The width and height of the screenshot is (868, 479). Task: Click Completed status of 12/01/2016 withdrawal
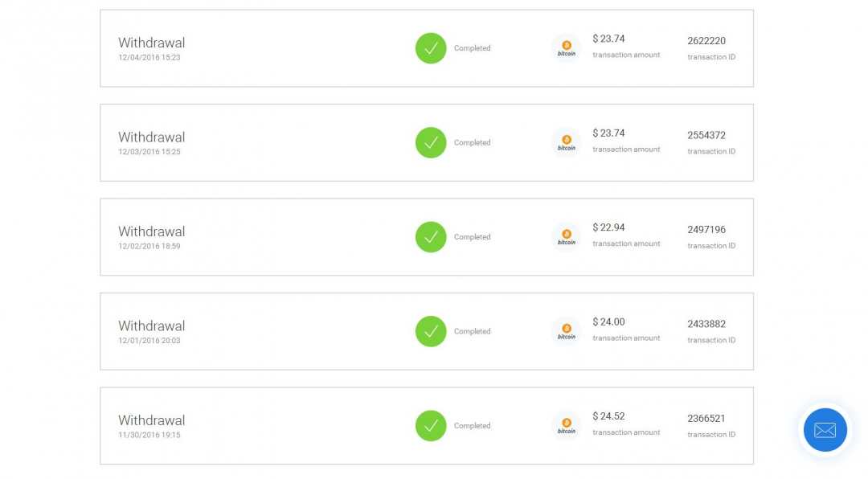pyautogui.click(x=473, y=331)
